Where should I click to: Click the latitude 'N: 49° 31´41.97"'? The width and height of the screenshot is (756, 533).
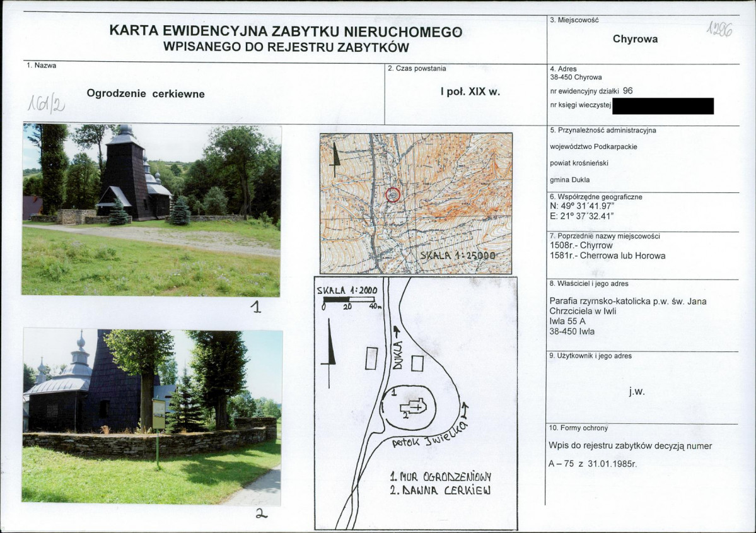tap(581, 206)
